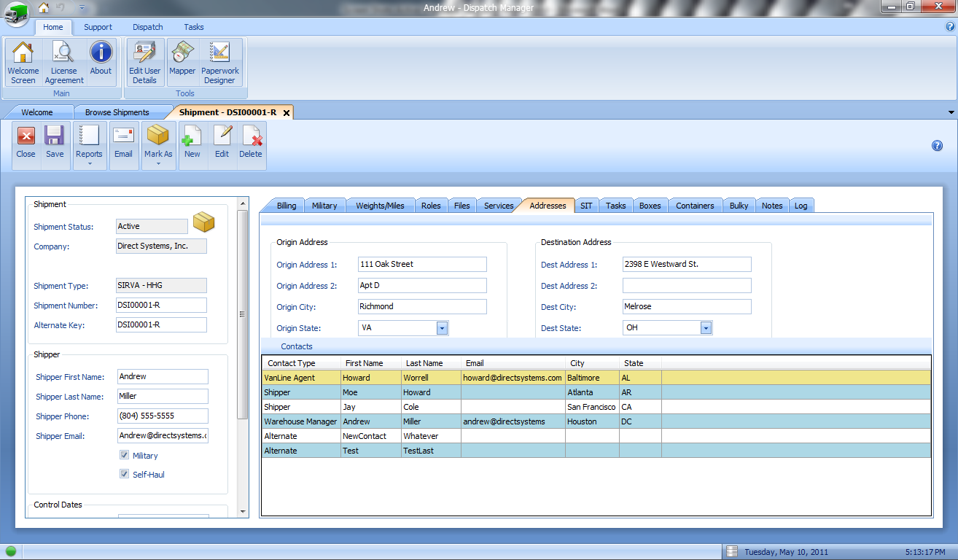Switch to the Dispatch ribbon tab
This screenshot has height=560, width=958.
pyautogui.click(x=148, y=27)
